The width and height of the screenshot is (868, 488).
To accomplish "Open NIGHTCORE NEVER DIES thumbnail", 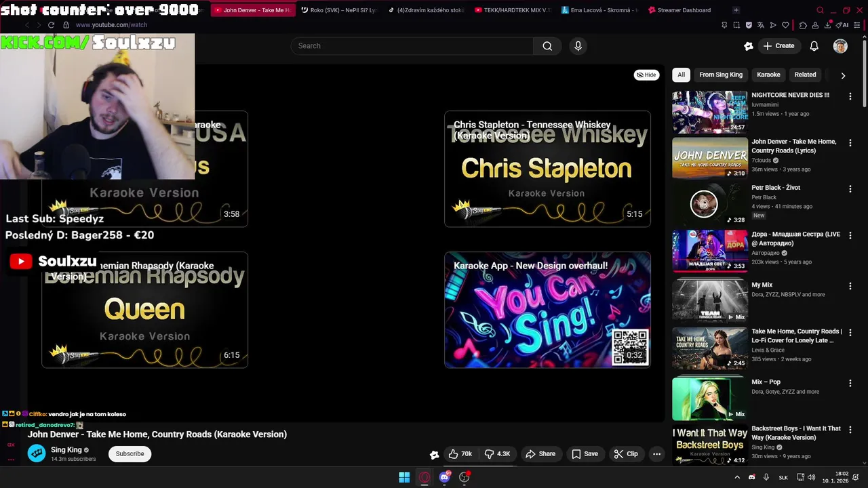I will 710,112.
